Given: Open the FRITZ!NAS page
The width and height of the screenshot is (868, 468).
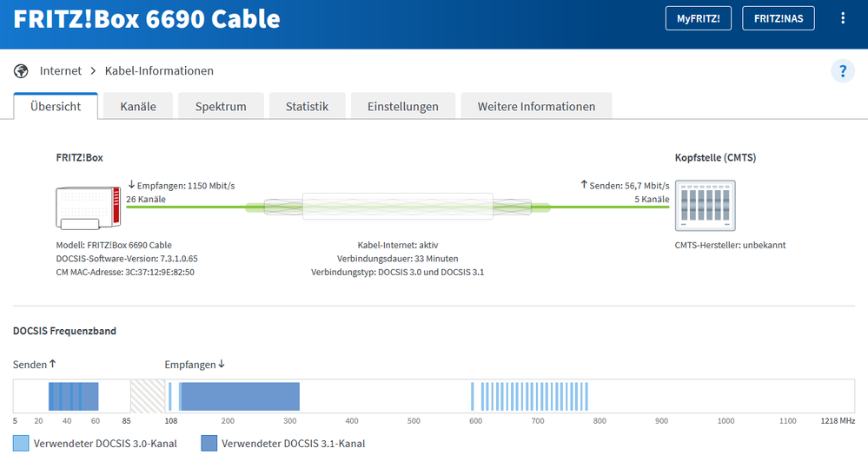Looking at the screenshot, I should [778, 18].
